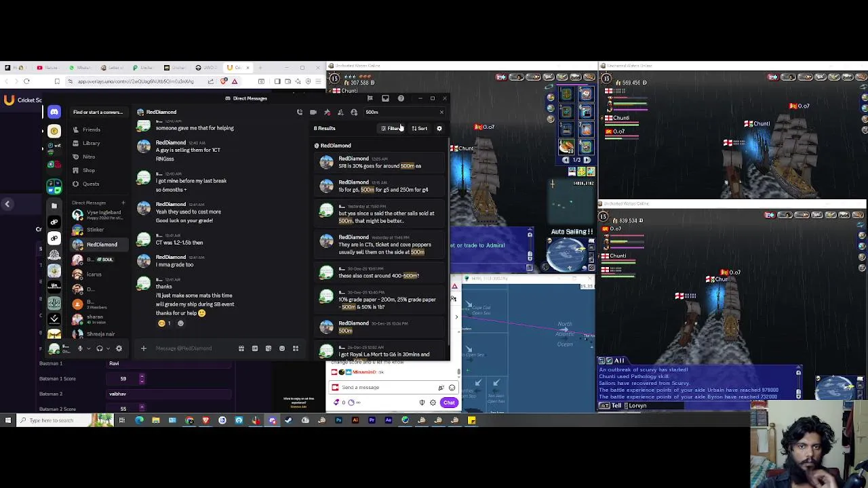
Task: Reload the browser page
Action: point(26,81)
